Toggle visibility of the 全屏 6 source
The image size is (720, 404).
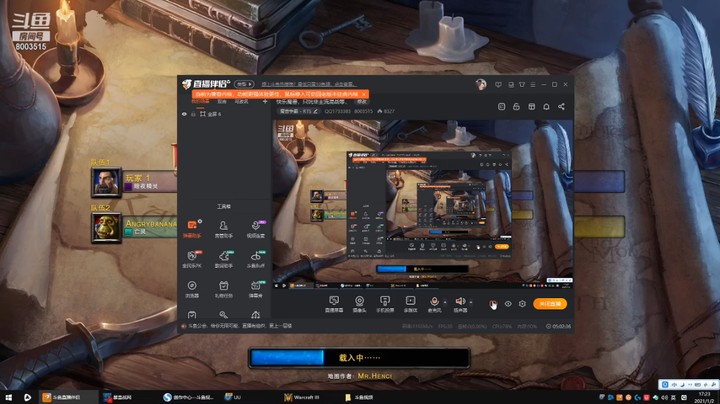(x=184, y=114)
